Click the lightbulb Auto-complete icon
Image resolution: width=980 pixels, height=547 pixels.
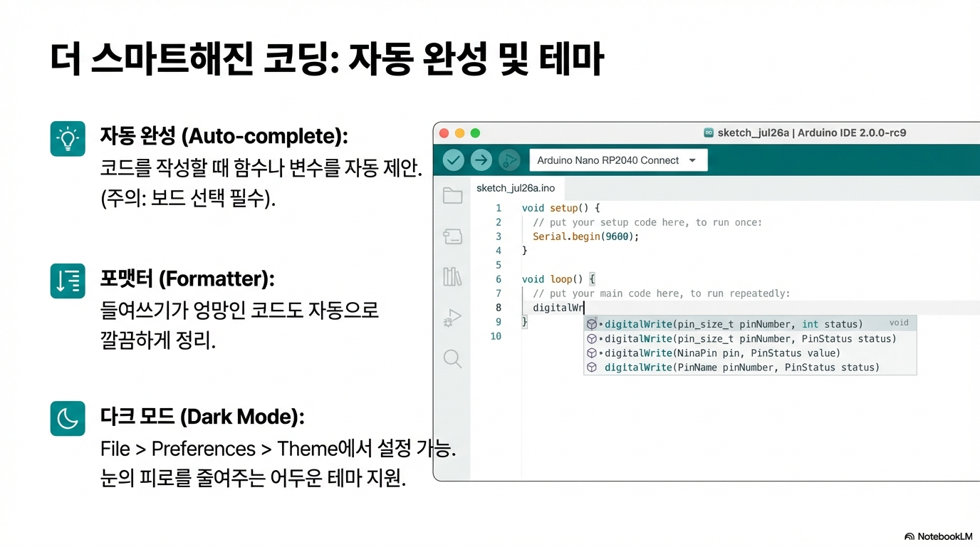pyautogui.click(x=68, y=139)
